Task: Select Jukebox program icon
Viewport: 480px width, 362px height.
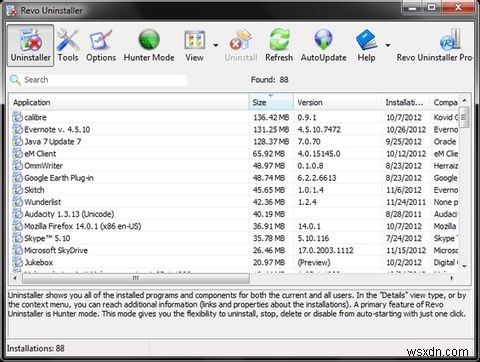Action: coord(17,262)
